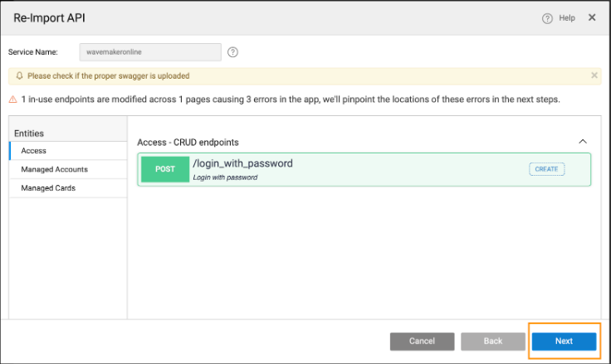Click the Access - CRUD endpoints heading text
The height and width of the screenshot is (364, 611).
(188, 143)
